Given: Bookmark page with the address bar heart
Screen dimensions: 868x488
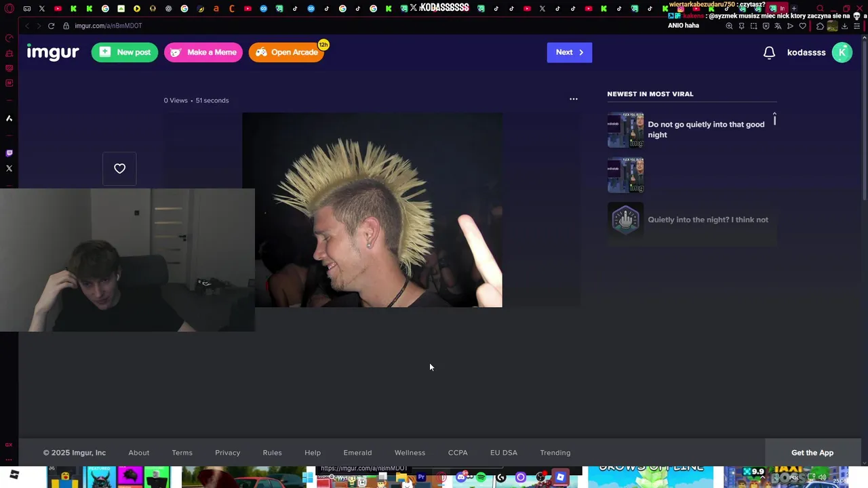Looking at the screenshot, I should click(803, 26).
